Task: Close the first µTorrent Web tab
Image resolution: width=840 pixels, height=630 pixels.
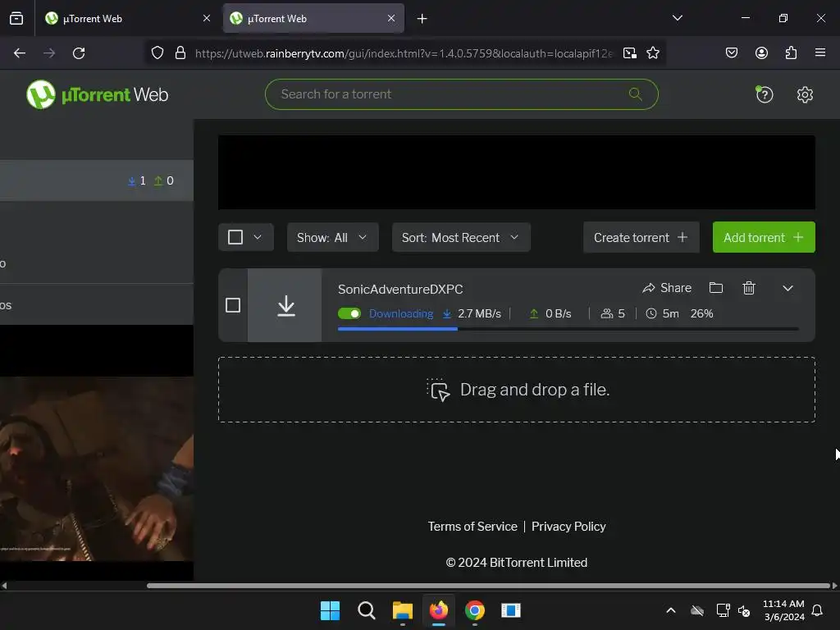Action: point(207,19)
